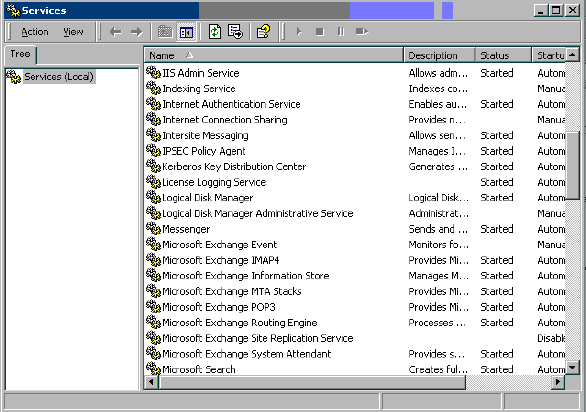Image resolution: width=586 pixels, height=412 pixels.
Task: Click the Description column header
Action: pos(440,55)
